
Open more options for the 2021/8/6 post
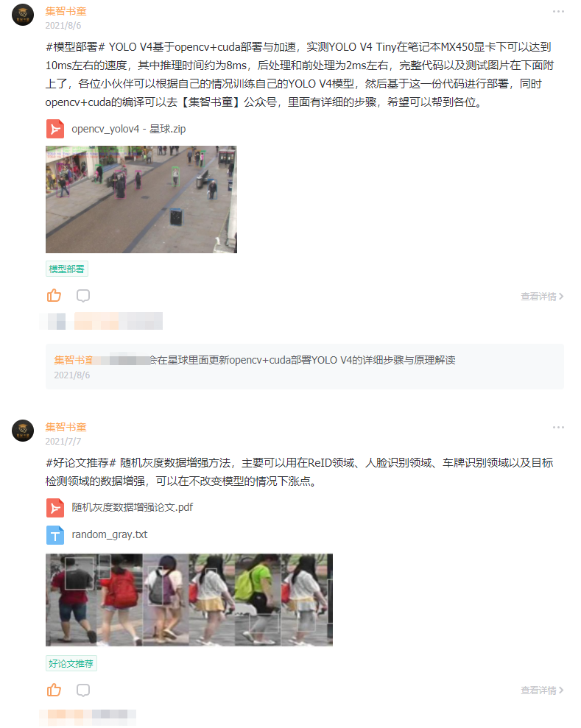click(558, 11)
